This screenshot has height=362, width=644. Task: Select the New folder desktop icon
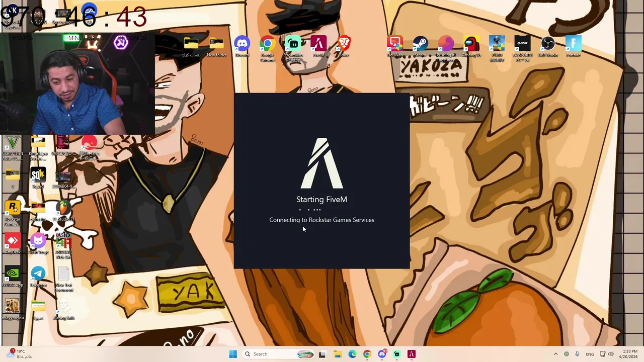tap(216, 46)
